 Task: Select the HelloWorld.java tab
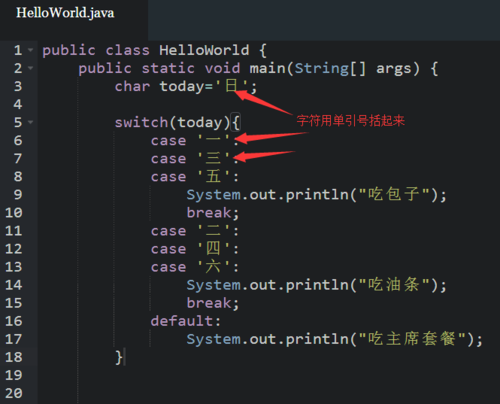tap(65, 13)
